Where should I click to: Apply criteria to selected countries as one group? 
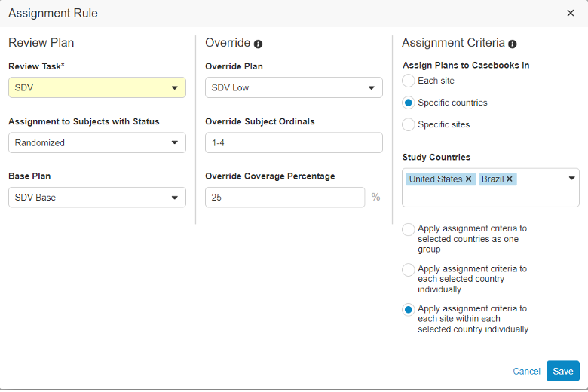[409, 229]
